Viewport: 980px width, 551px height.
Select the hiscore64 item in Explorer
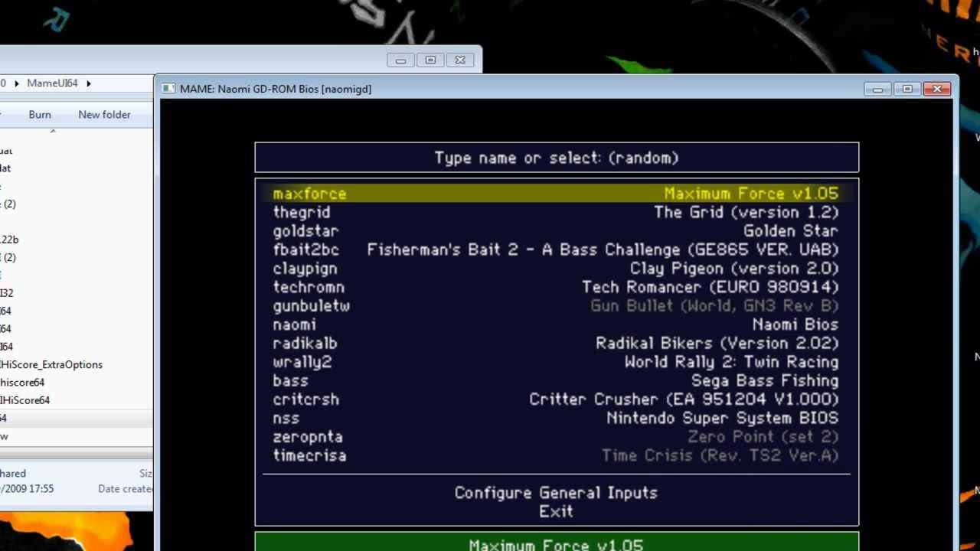tap(22, 383)
